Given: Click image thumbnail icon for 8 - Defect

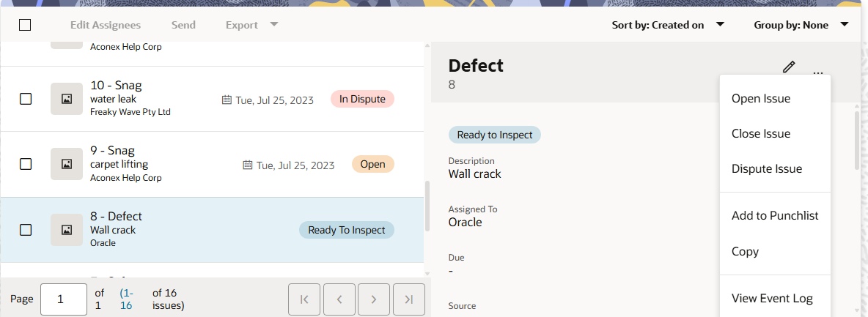Looking at the screenshot, I should pos(67,230).
